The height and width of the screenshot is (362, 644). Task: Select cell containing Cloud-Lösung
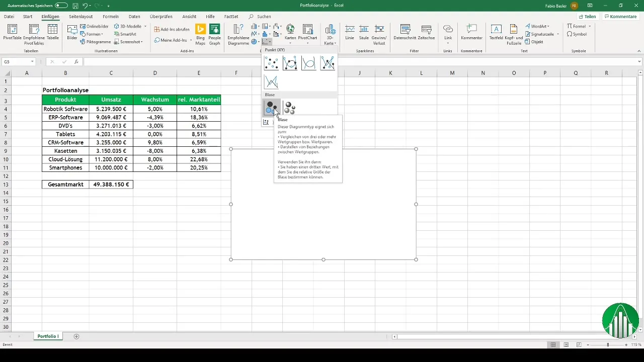pos(65,159)
